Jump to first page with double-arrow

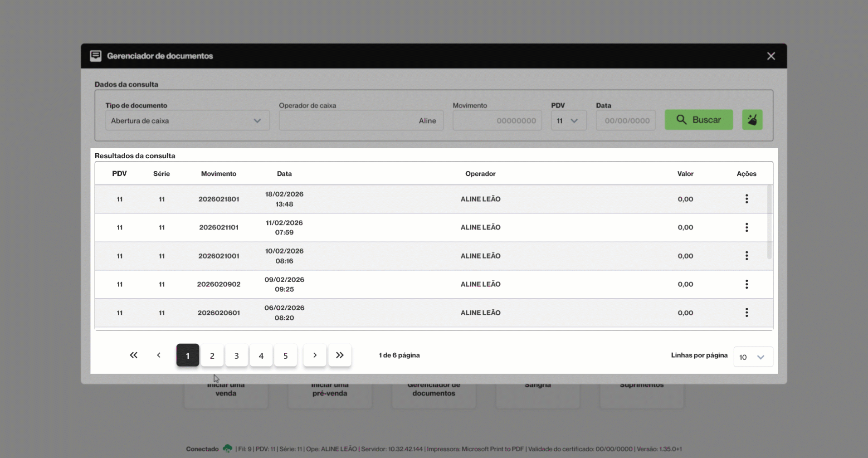(x=133, y=356)
